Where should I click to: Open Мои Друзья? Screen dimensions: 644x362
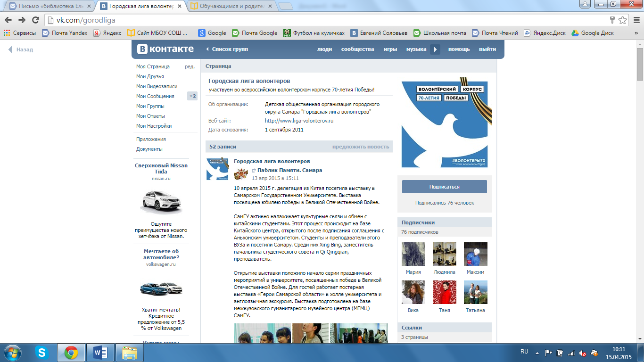pos(150,76)
